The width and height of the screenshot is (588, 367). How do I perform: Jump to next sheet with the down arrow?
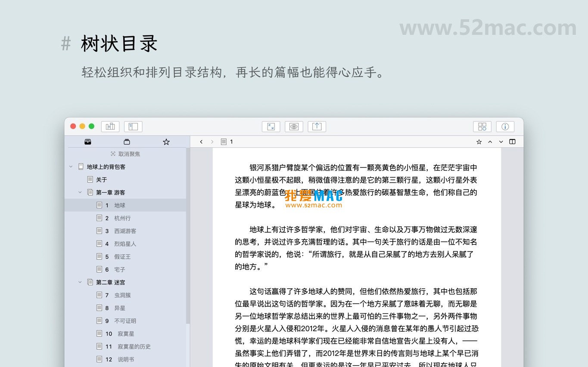point(501,141)
